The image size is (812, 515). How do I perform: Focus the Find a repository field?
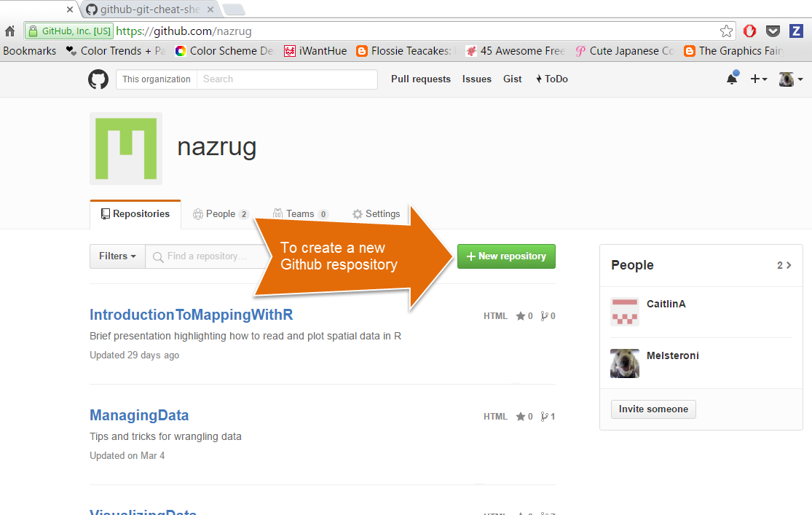point(207,256)
